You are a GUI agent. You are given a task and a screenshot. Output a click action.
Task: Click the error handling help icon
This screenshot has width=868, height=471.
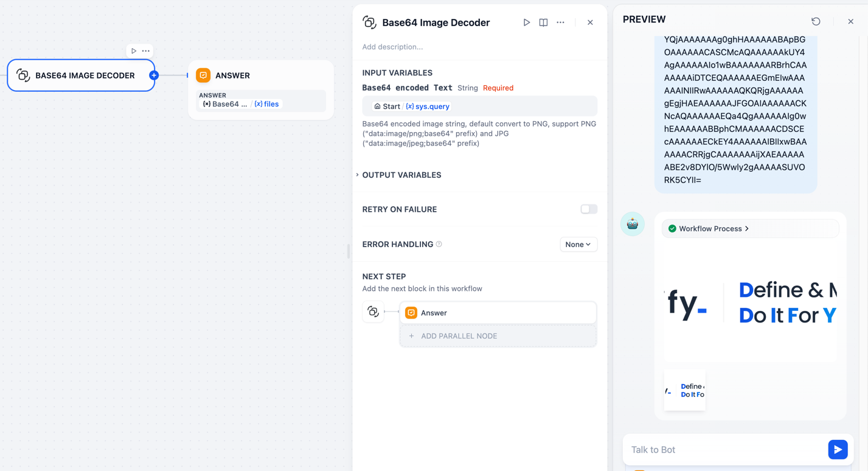pyautogui.click(x=439, y=244)
